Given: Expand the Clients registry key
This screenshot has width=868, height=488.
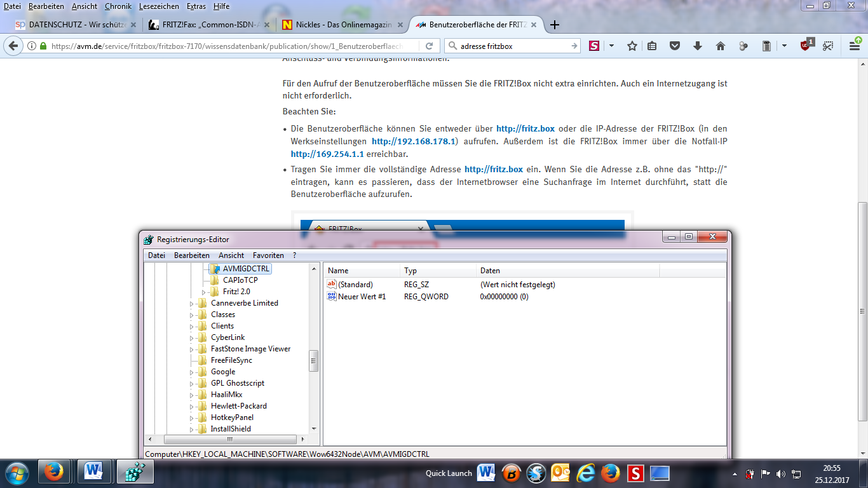Looking at the screenshot, I should (192, 326).
